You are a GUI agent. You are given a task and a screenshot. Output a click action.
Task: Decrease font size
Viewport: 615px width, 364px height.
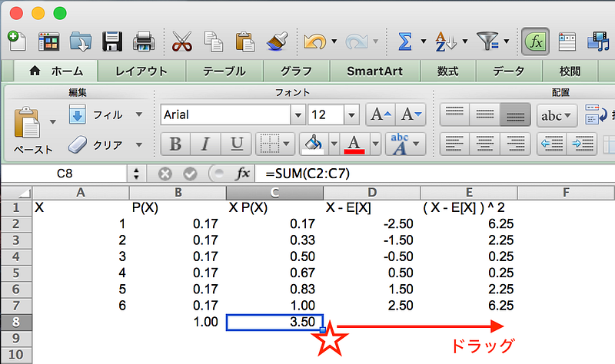411,114
